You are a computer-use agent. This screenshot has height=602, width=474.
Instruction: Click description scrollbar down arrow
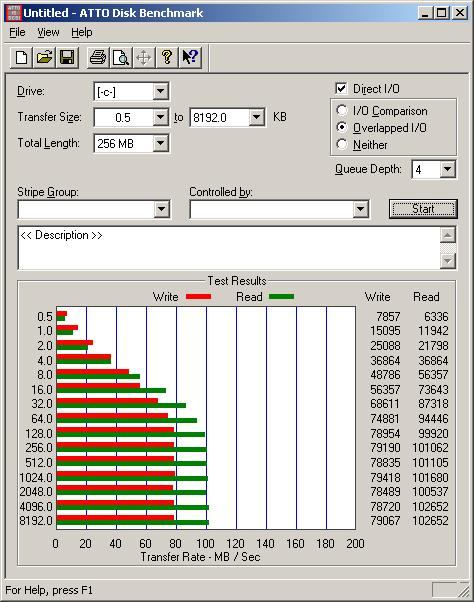[x=448, y=261]
